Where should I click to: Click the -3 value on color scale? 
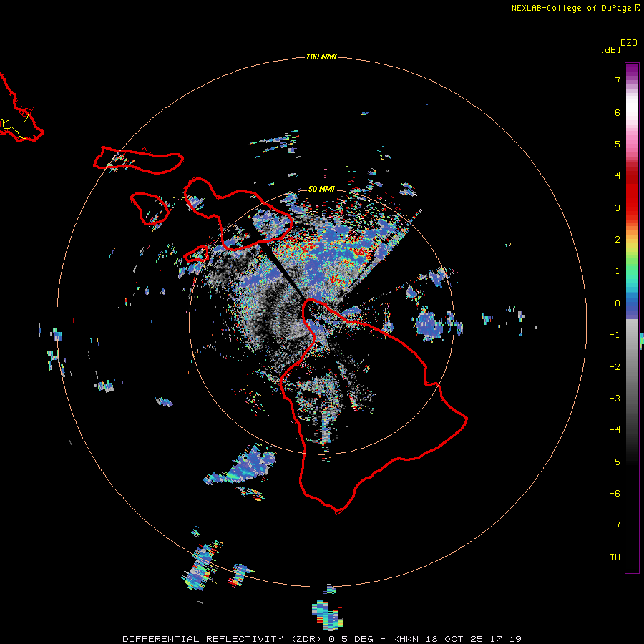tap(615, 399)
